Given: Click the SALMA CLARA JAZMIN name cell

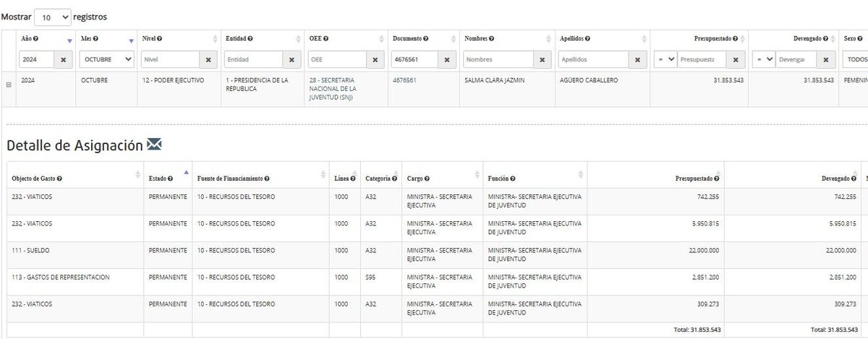Looking at the screenshot, I should 506,89.
